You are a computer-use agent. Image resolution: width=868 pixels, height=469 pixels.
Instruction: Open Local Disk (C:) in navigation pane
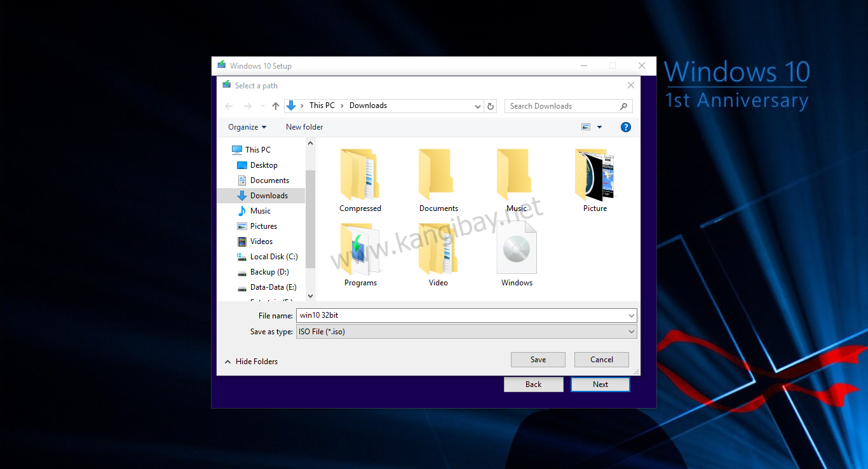tap(268, 257)
